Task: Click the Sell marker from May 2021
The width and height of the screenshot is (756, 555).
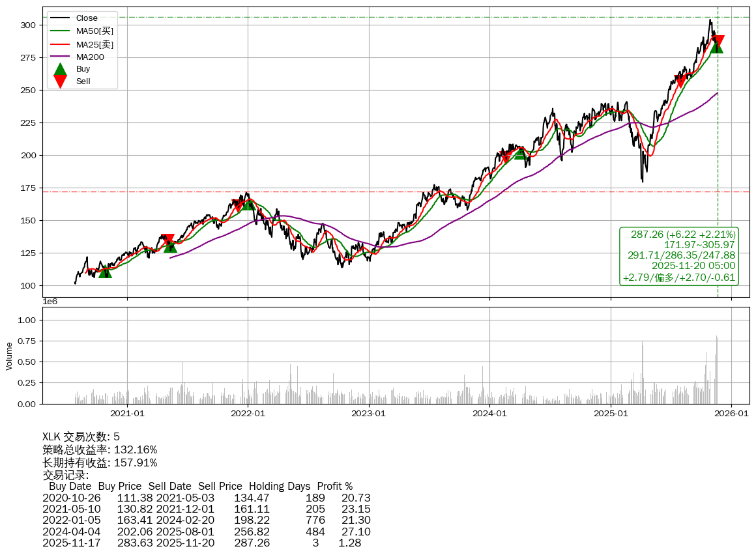Action: (x=167, y=240)
